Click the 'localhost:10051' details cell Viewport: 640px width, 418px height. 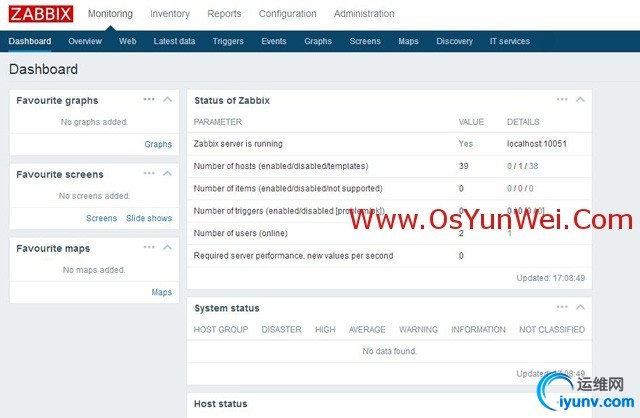[x=537, y=144]
